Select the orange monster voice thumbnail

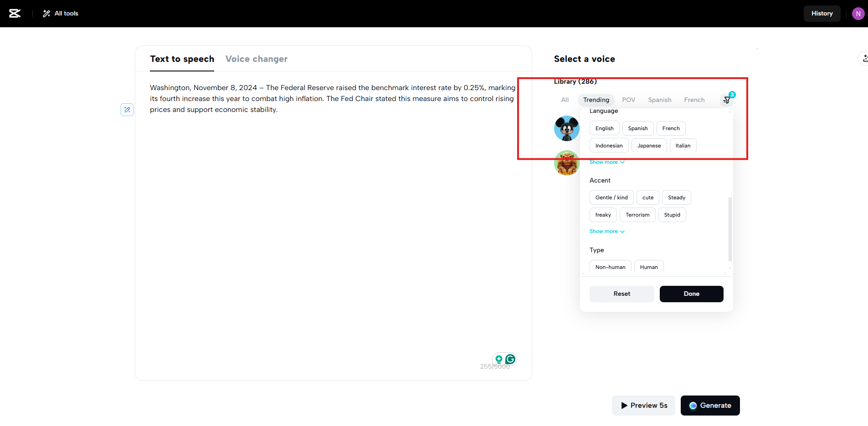[x=567, y=163]
